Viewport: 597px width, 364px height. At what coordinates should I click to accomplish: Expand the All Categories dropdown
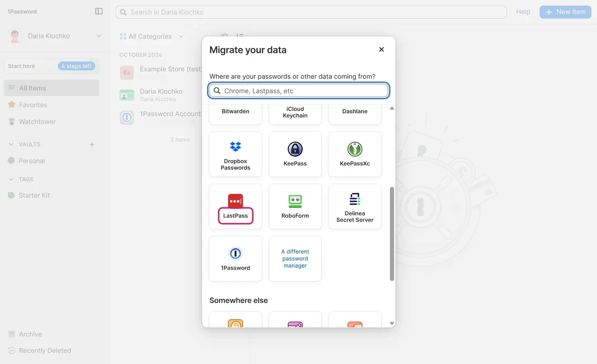[152, 36]
